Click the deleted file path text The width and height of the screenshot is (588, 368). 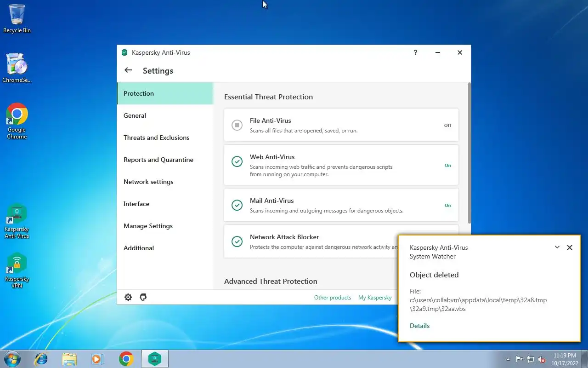coord(478,305)
